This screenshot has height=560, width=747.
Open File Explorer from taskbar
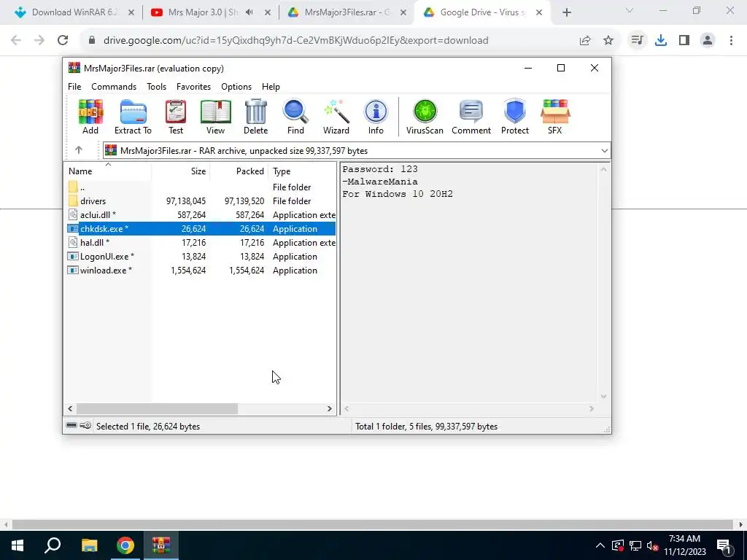(89, 545)
